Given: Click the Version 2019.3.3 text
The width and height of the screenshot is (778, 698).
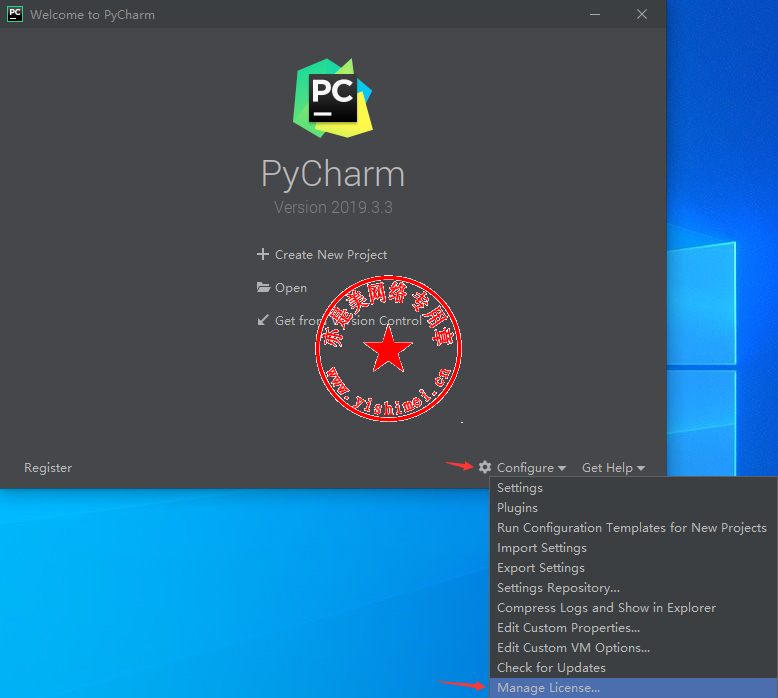Looking at the screenshot, I should tap(333, 207).
